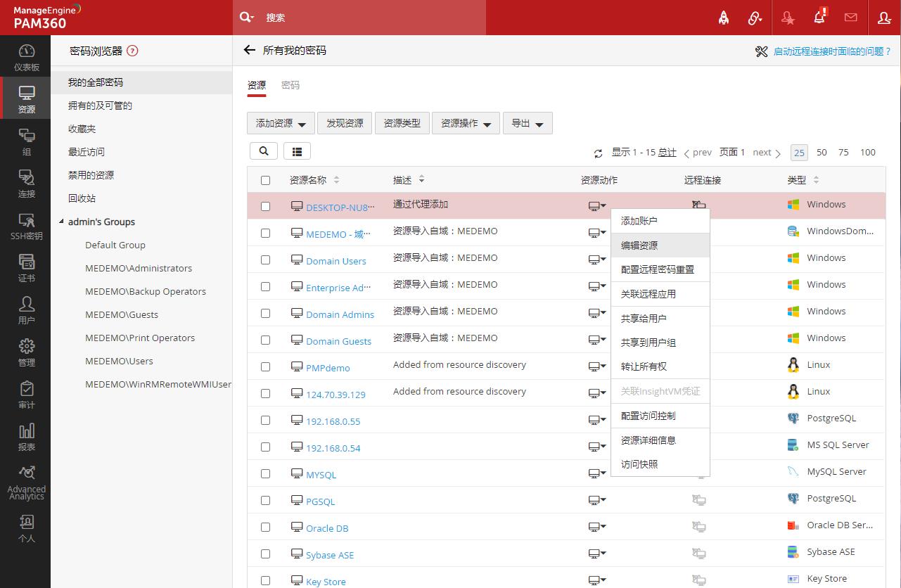Check the select-all checkbox in table header

(x=265, y=180)
